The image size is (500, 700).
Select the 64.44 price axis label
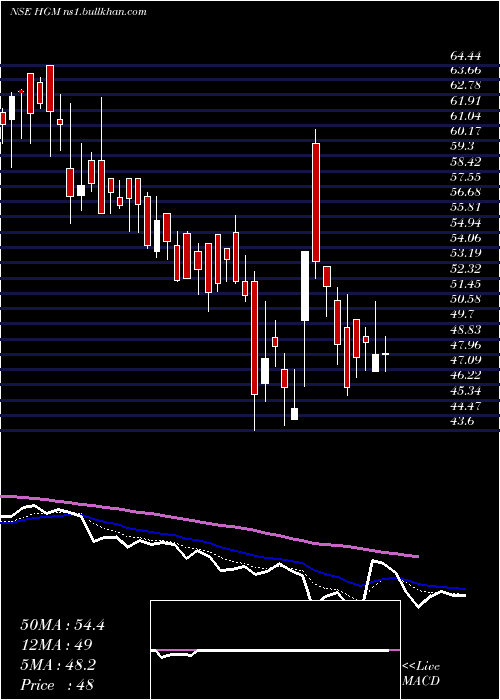[466, 56]
